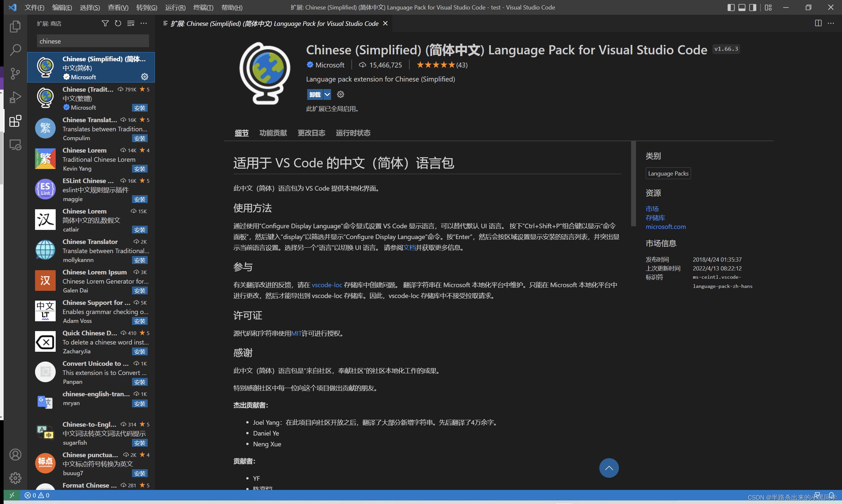842x504 pixels.
Task: Open the Source Control view
Action: 15,73
